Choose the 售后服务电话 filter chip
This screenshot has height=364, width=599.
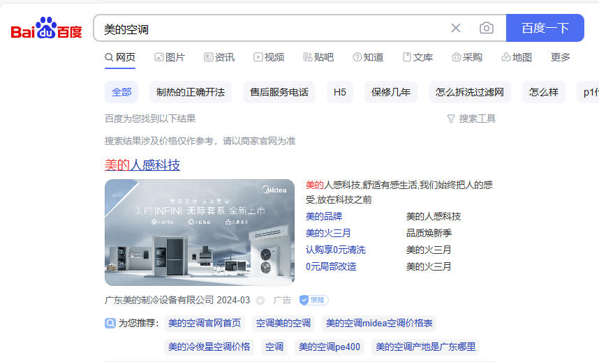[x=279, y=92]
